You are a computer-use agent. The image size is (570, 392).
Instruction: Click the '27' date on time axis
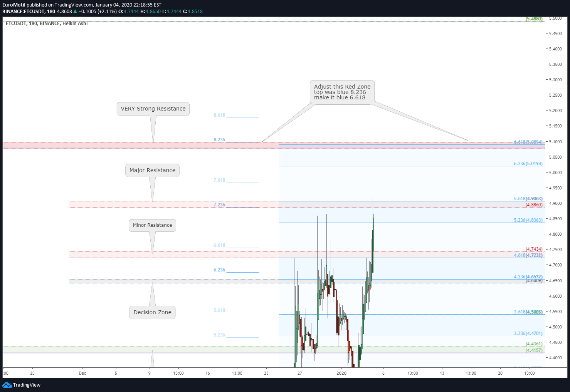[300, 373]
